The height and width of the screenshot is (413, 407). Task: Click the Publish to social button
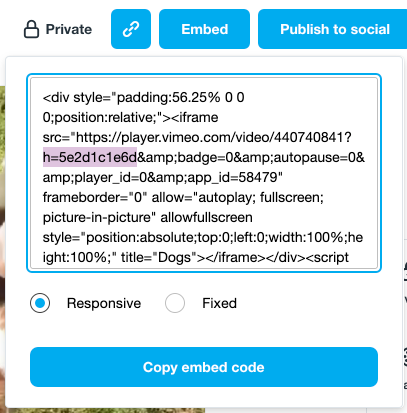[333, 29]
